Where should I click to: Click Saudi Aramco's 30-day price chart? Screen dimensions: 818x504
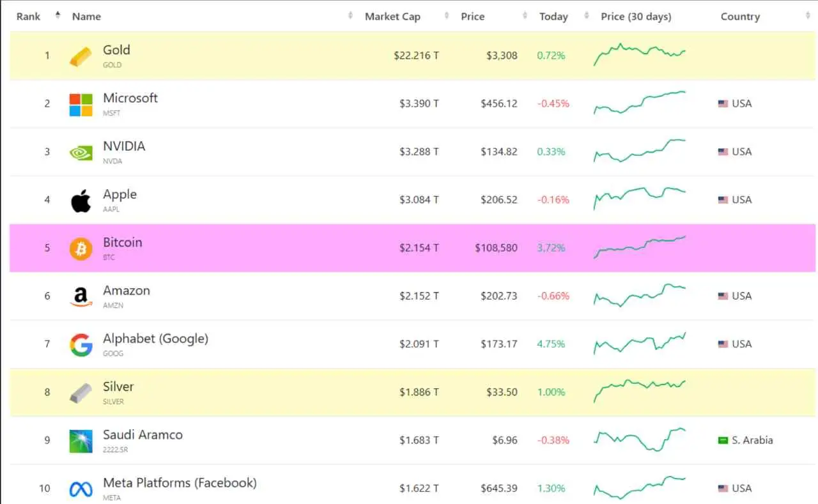pyautogui.click(x=640, y=439)
